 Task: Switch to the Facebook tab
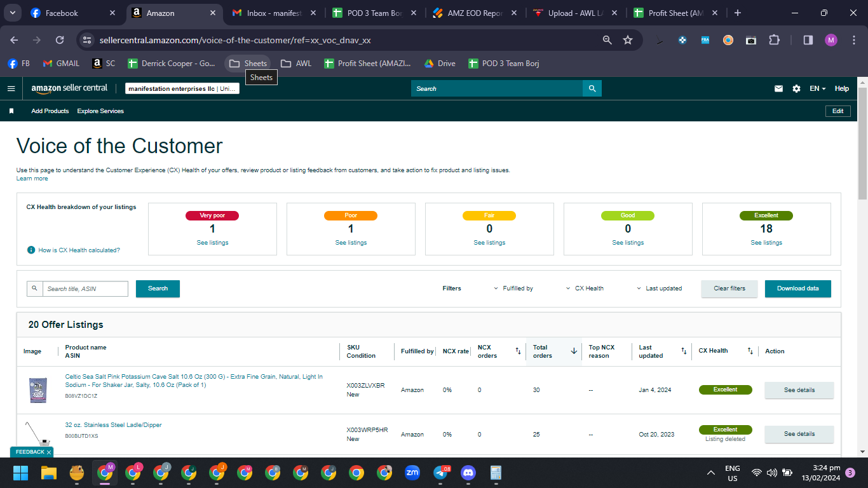click(x=74, y=13)
